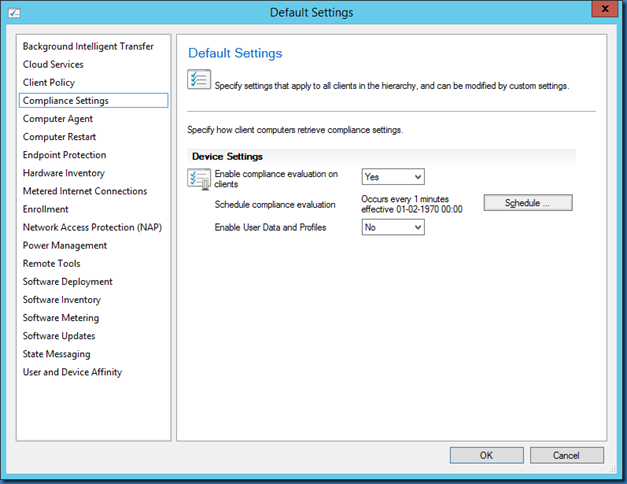Click the Device Settings compliance evaluation icon
The image size is (627, 484).
tap(198, 179)
